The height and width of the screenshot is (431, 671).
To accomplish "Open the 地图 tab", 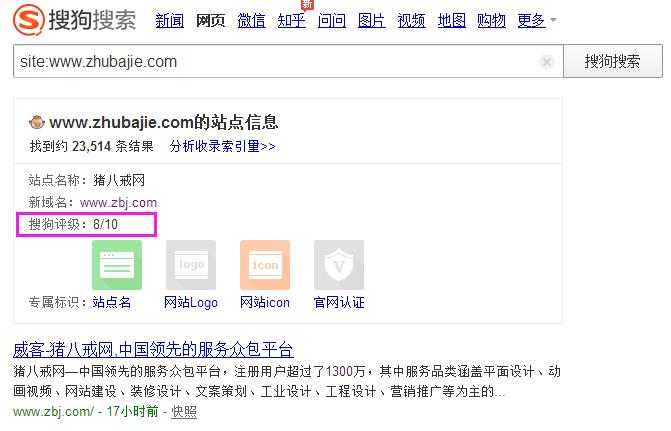I will pyautogui.click(x=451, y=21).
